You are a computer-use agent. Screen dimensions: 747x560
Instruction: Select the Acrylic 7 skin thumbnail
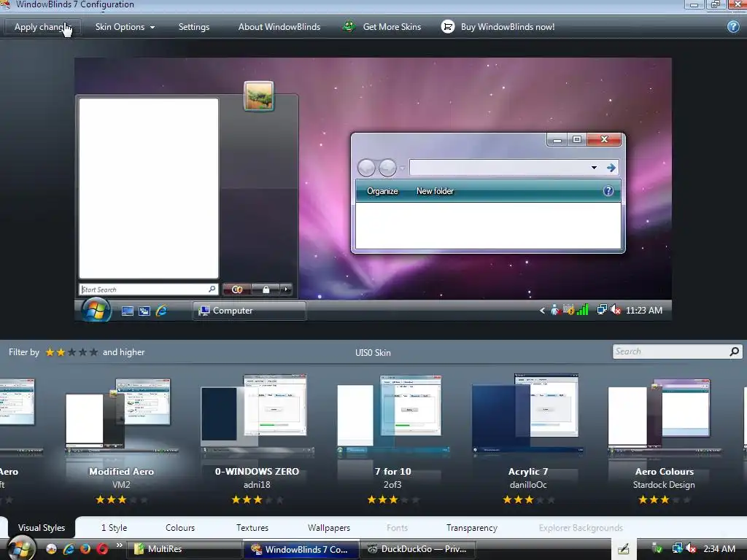click(x=528, y=414)
